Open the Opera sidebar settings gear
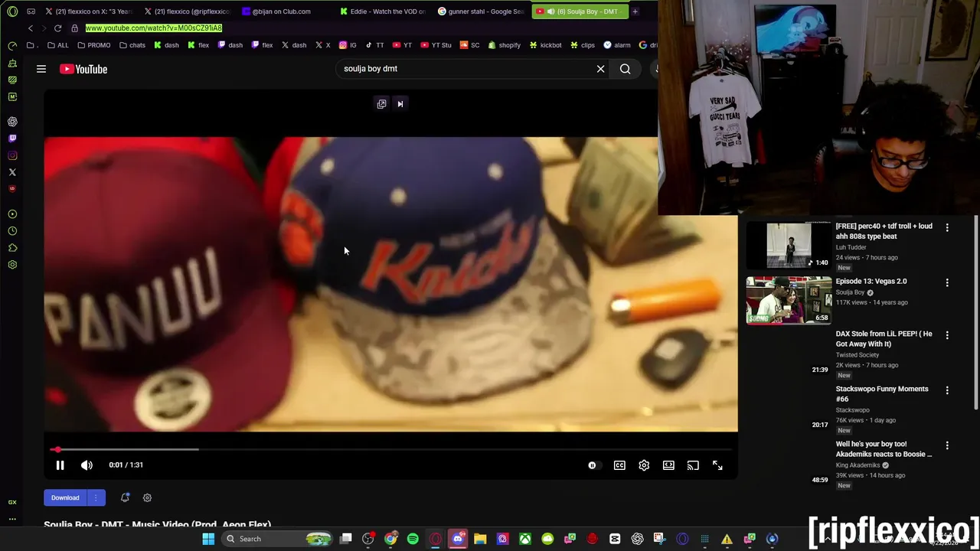Screen dimensions: 980x551 [x=12, y=265]
